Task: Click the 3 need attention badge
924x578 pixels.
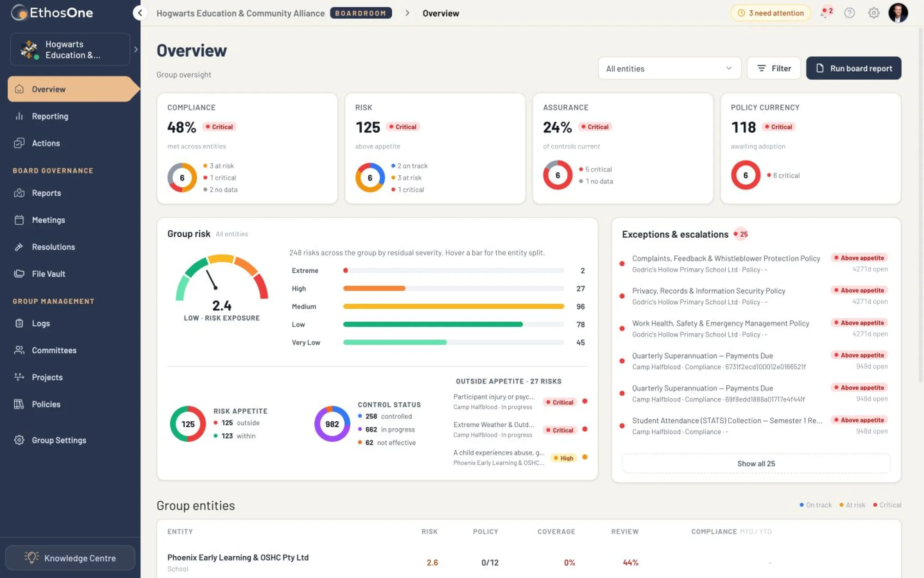Action: (x=771, y=13)
